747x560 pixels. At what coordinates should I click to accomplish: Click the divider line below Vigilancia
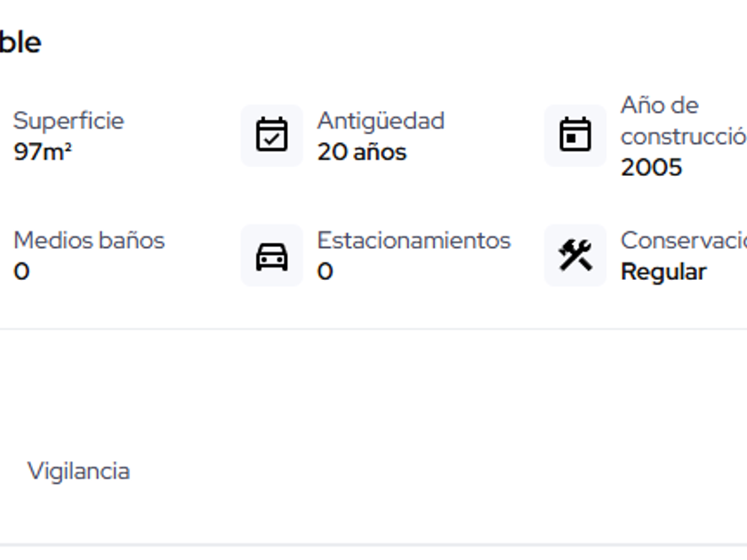pos(373,545)
